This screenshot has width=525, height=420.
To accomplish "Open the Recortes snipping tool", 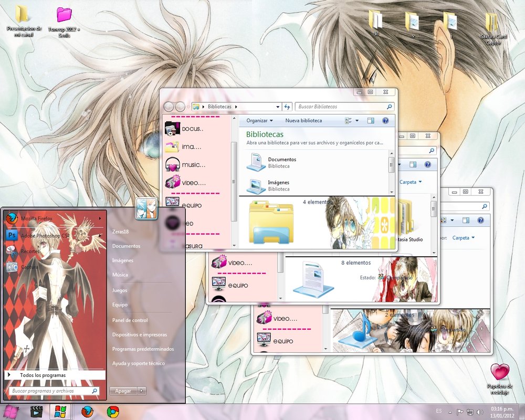I will (x=30, y=252).
